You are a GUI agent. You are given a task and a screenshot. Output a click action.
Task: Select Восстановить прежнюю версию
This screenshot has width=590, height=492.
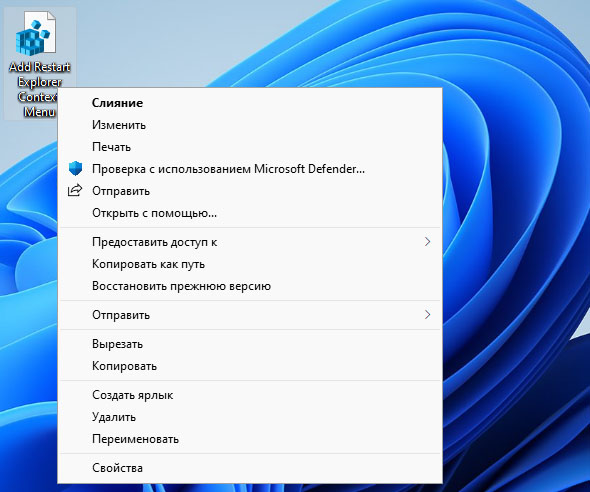pos(250,286)
